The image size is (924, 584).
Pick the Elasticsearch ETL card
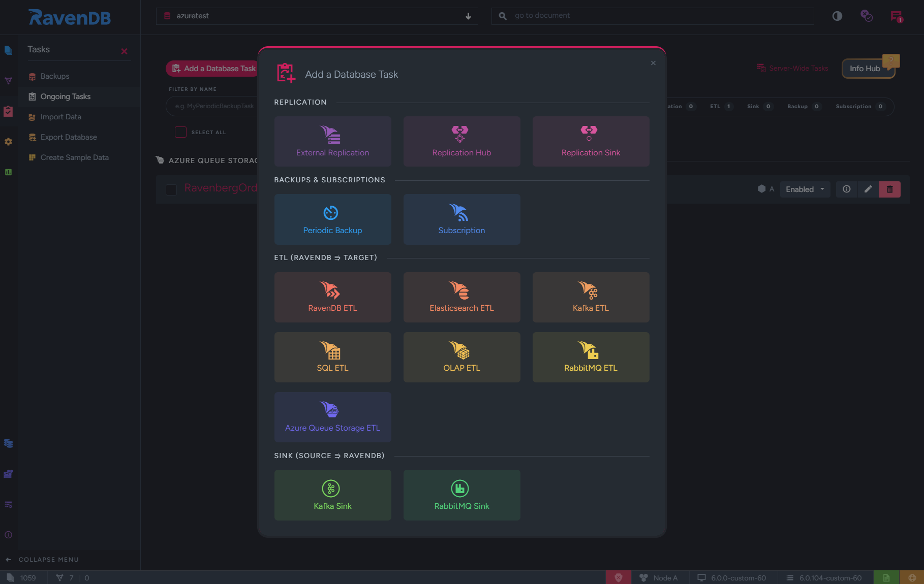coord(462,297)
